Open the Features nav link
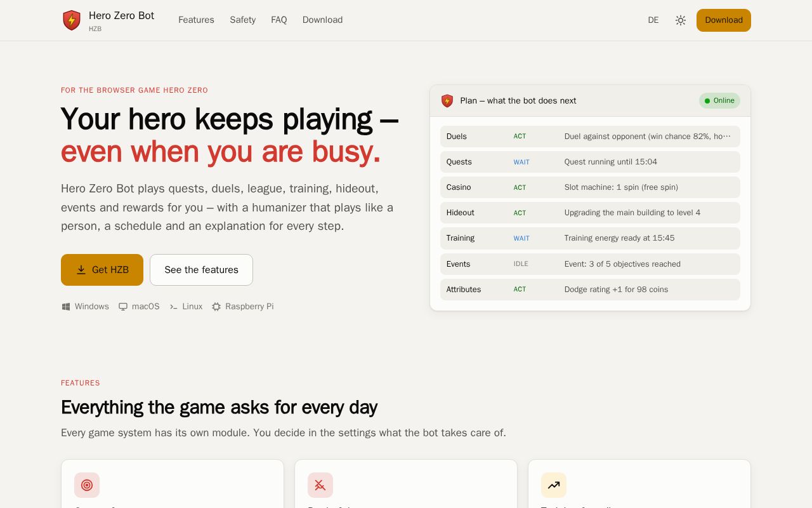The height and width of the screenshot is (508, 812). pyautogui.click(x=196, y=20)
